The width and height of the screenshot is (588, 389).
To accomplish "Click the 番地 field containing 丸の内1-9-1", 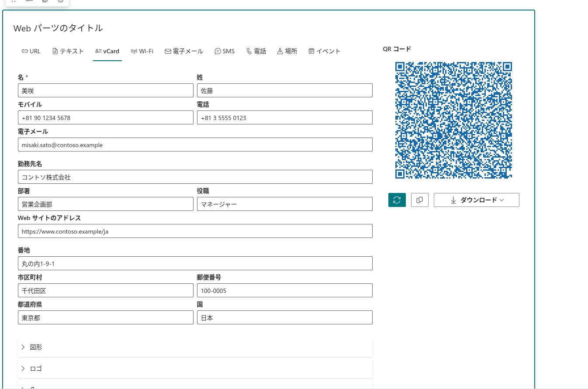I will 195,263.
